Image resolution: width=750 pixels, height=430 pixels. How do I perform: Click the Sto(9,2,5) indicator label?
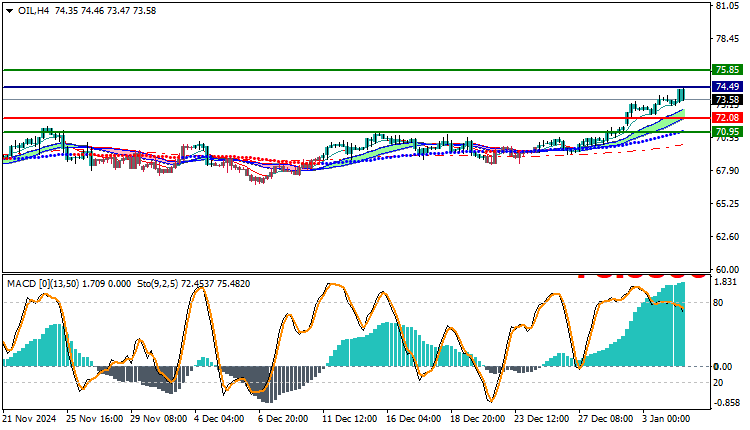pyautogui.click(x=157, y=284)
